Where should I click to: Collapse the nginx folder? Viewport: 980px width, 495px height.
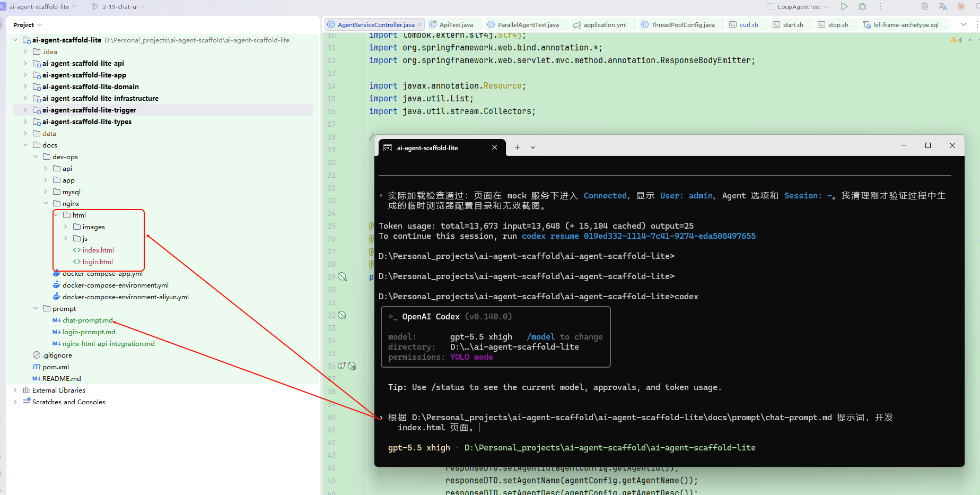(46, 203)
